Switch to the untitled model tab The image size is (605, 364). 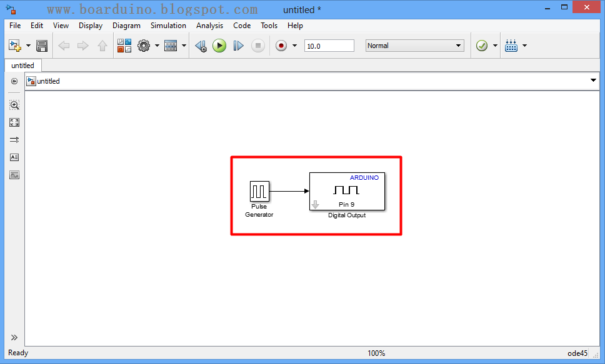coord(22,65)
